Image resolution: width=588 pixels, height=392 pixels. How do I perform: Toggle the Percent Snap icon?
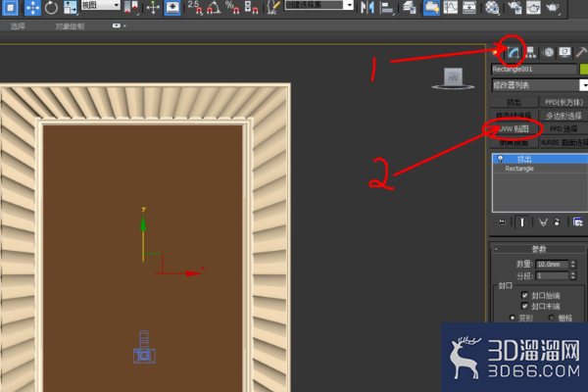tap(232, 7)
